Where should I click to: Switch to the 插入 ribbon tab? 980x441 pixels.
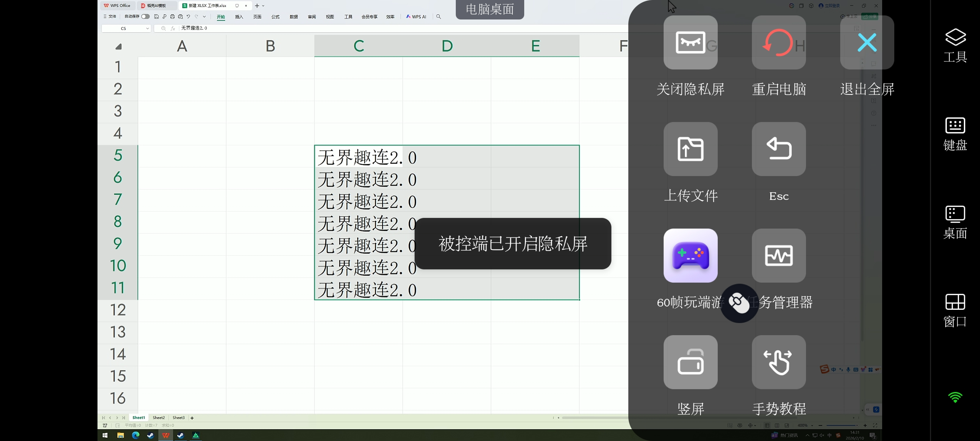(238, 17)
